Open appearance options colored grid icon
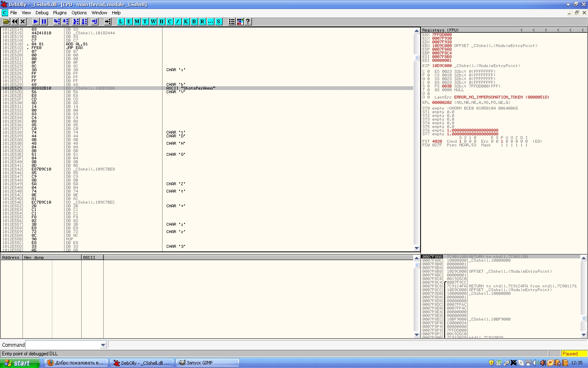This screenshot has width=588, height=368. tap(240, 22)
